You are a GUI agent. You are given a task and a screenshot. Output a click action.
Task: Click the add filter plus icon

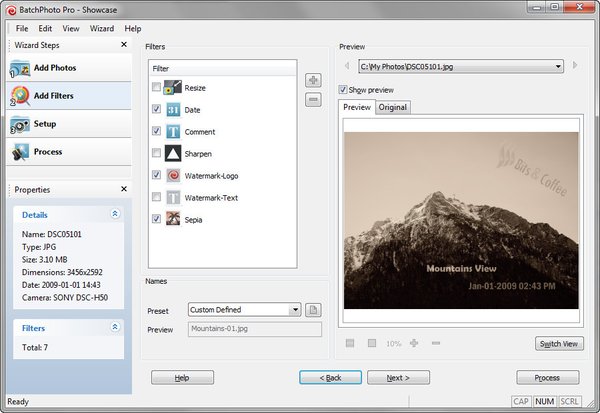click(313, 80)
